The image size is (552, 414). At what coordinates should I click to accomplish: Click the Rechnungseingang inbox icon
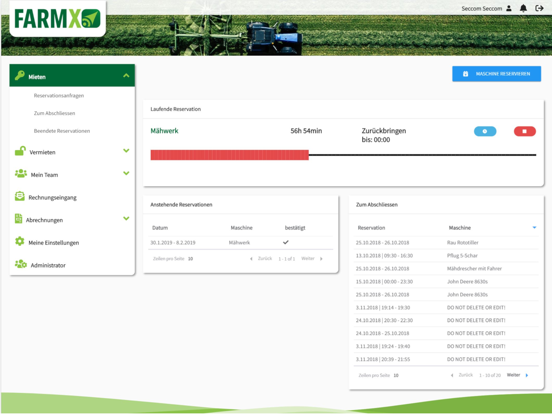pyautogui.click(x=20, y=196)
